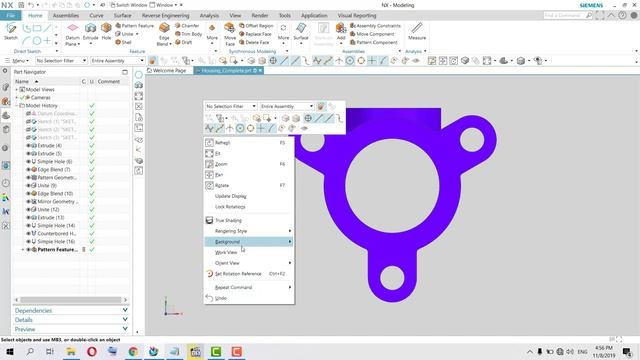Click the Delete Face command
This screenshot has width=640, height=360.
pyautogui.click(x=254, y=42)
